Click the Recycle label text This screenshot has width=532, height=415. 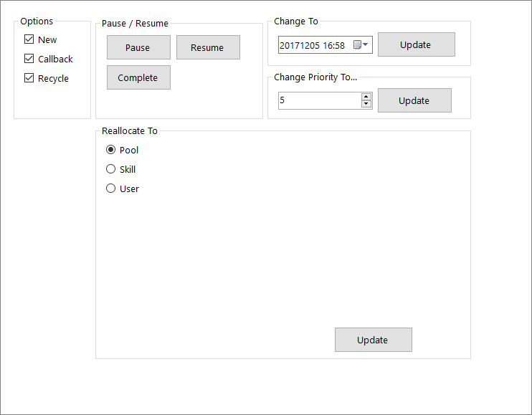[53, 78]
